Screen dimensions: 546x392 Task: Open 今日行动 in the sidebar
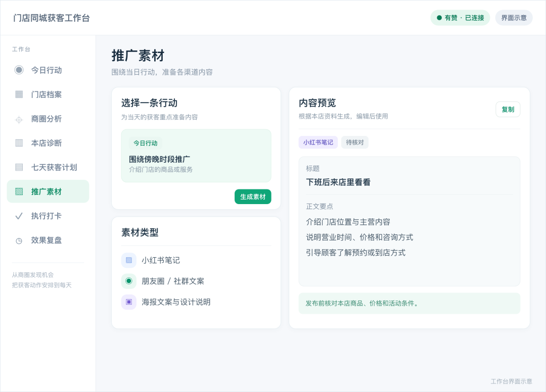coord(48,70)
